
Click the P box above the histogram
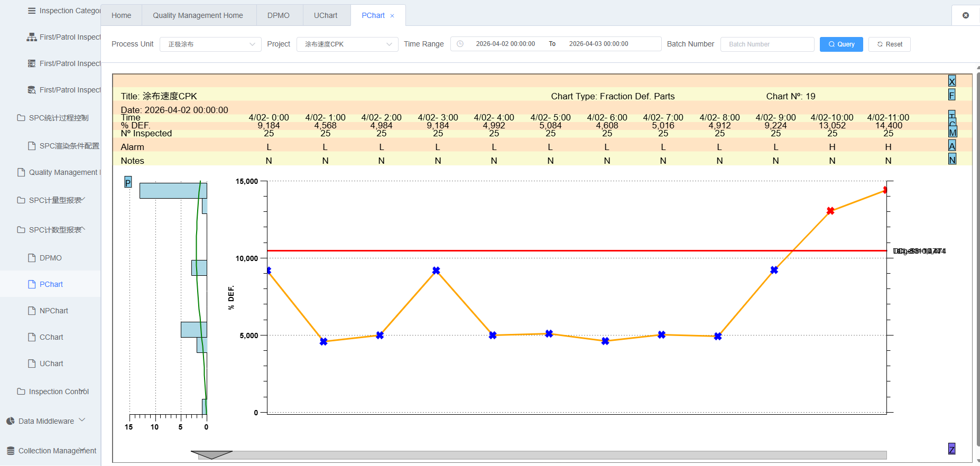128,182
